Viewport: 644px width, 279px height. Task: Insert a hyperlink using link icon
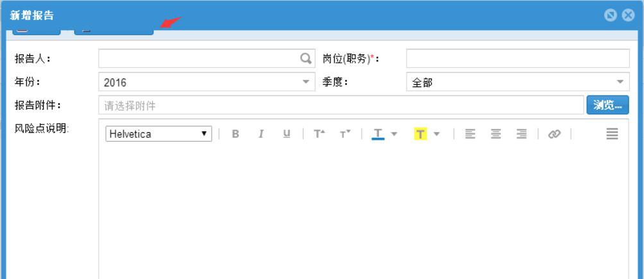[554, 134]
